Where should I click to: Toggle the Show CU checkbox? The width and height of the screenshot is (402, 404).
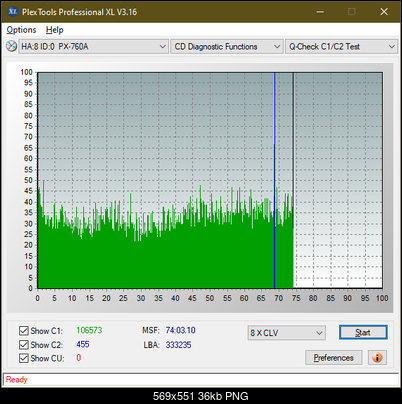coord(24,358)
